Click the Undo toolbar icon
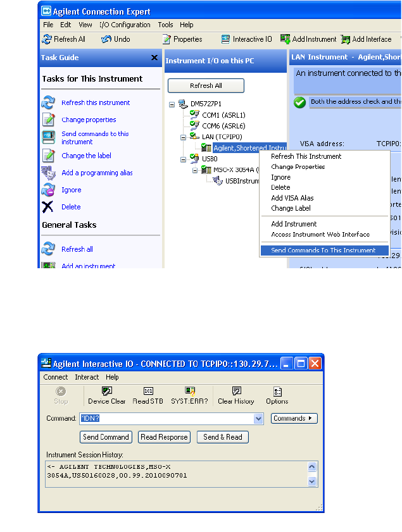 coord(106,39)
